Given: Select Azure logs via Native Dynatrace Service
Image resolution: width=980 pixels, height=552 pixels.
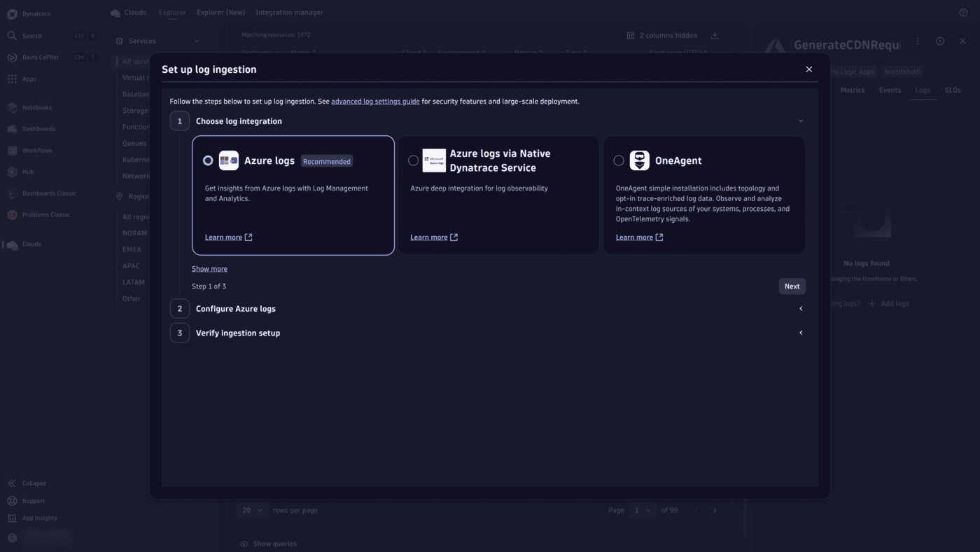Looking at the screenshot, I should tap(414, 160).
